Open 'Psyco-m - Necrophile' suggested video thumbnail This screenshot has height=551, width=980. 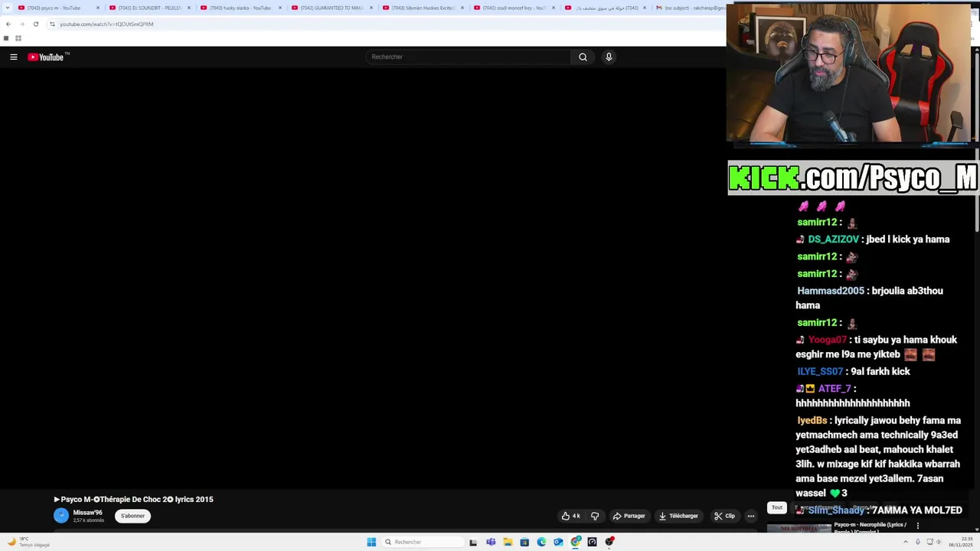[799, 528]
